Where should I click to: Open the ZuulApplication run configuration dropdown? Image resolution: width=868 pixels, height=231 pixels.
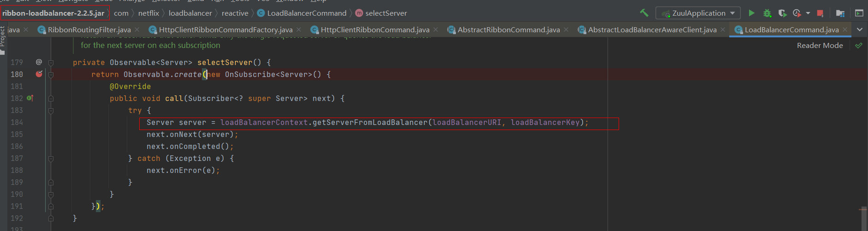(x=698, y=13)
